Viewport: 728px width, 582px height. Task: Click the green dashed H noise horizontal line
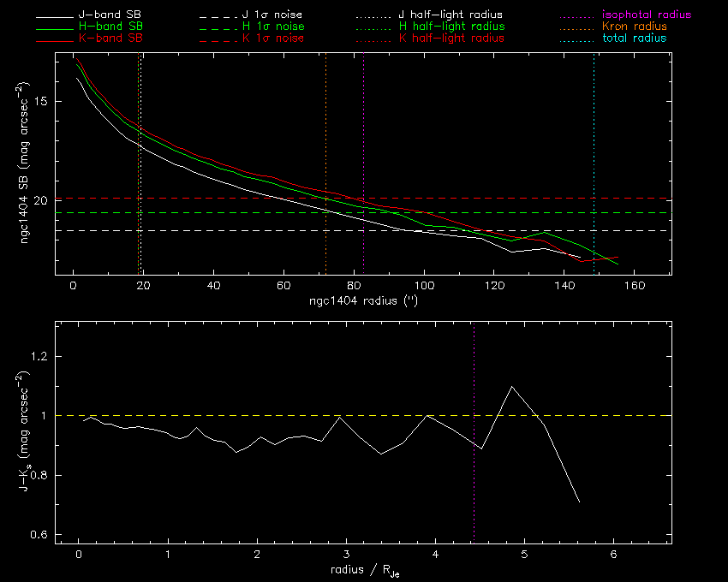tap(257, 212)
